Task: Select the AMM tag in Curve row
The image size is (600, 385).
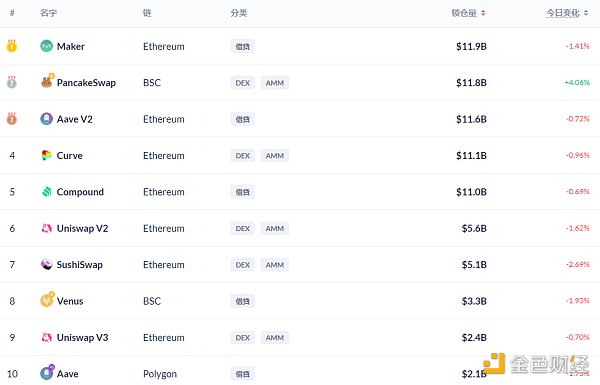Action: [x=275, y=156]
